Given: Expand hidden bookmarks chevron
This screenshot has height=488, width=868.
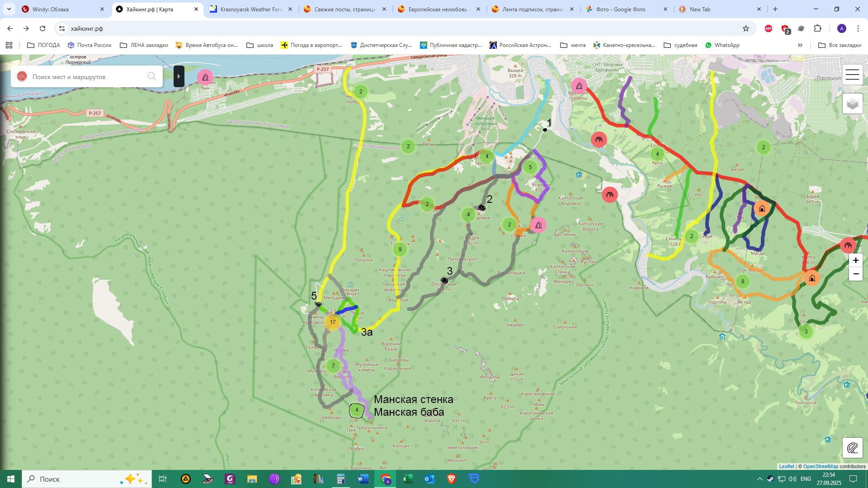Looking at the screenshot, I should pyautogui.click(x=800, y=45).
